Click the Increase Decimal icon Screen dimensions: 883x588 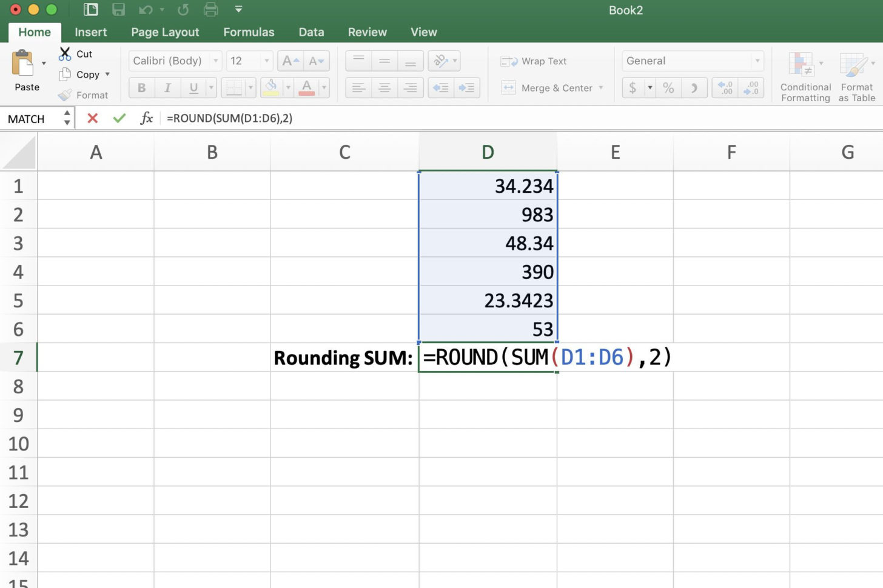(x=725, y=88)
